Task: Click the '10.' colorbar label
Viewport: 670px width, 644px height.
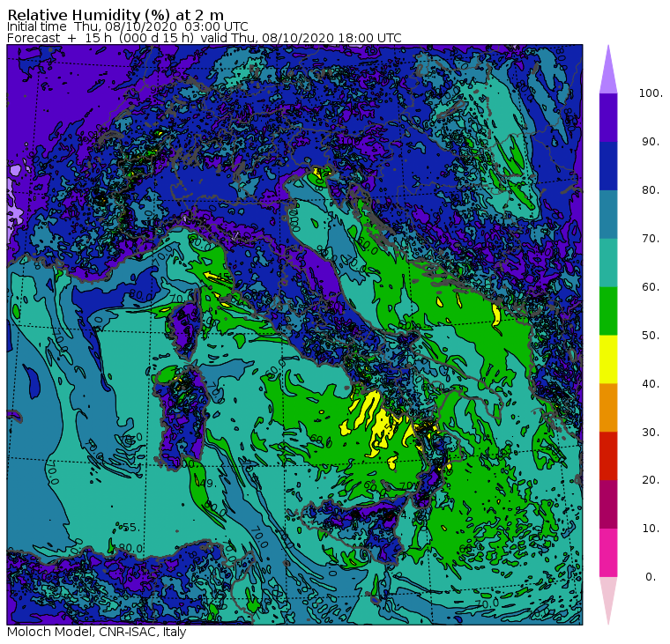Action: pyautogui.click(x=651, y=529)
